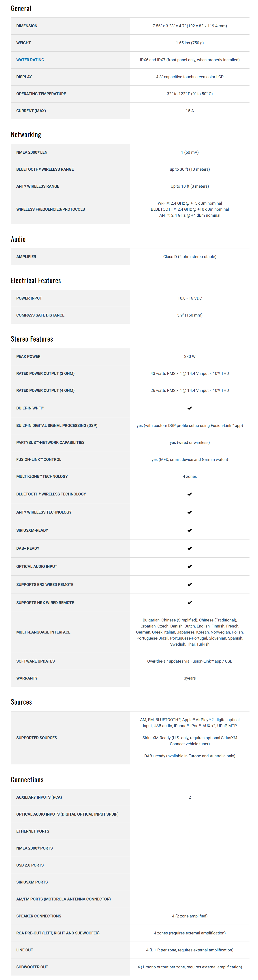Click the Software Updates value text
This screenshot has width=258, height=980.
click(189, 661)
